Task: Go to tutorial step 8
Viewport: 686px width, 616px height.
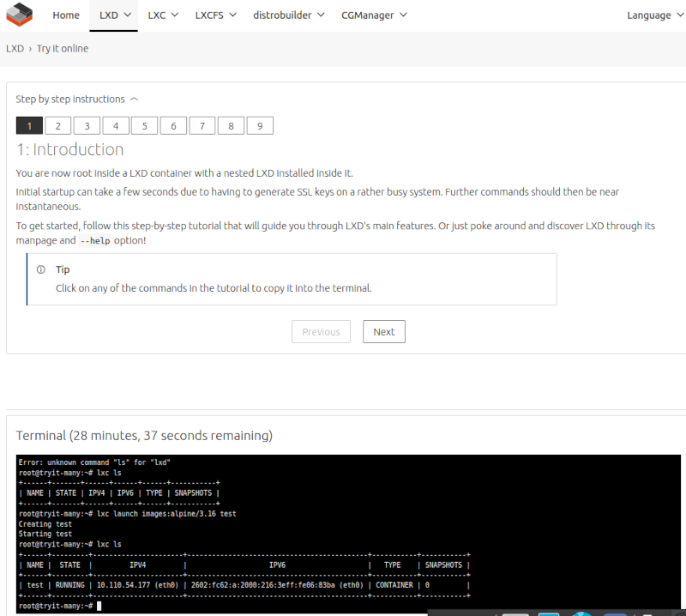Action: [231, 126]
